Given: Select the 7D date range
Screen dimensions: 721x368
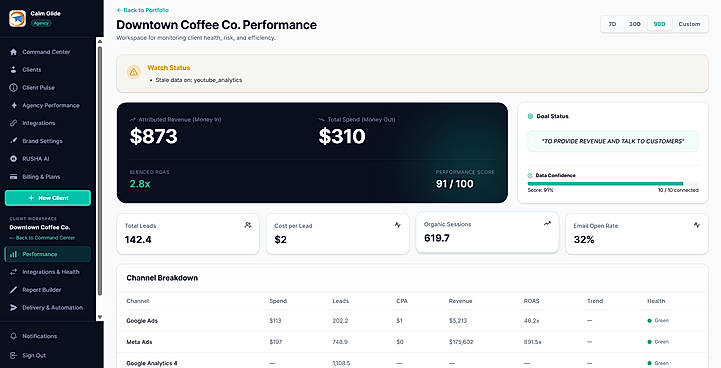Looking at the screenshot, I should click(x=612, y=24).
